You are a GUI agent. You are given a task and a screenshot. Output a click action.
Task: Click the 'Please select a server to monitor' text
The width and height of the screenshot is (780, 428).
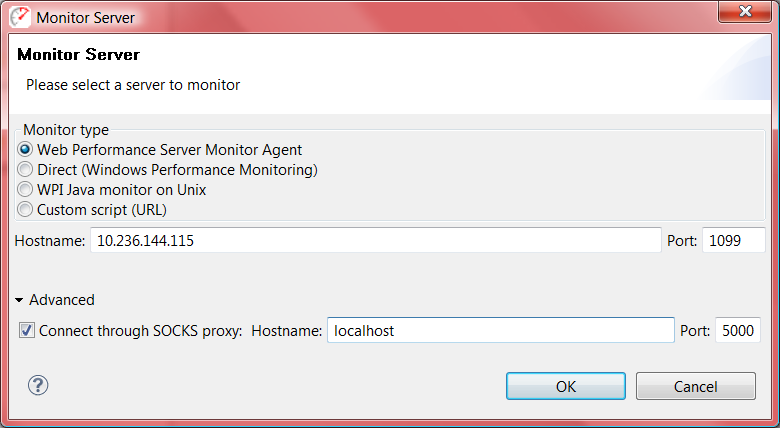133,85
